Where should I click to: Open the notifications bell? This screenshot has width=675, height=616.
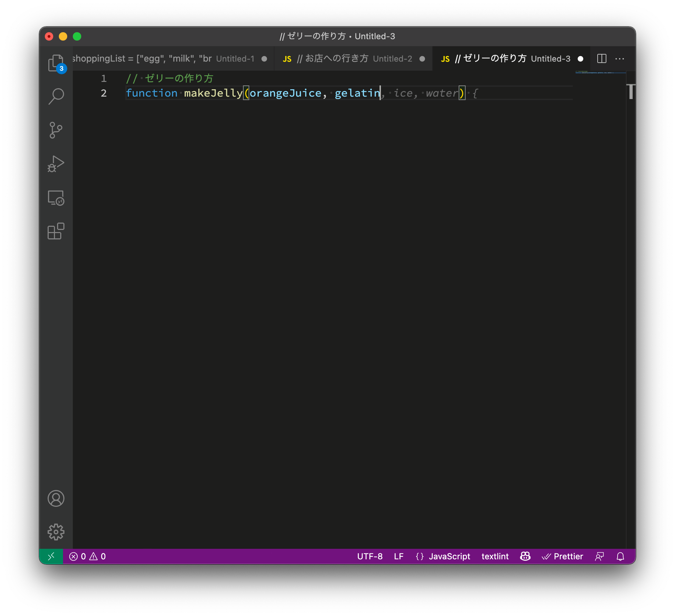[x=620, y=556]
